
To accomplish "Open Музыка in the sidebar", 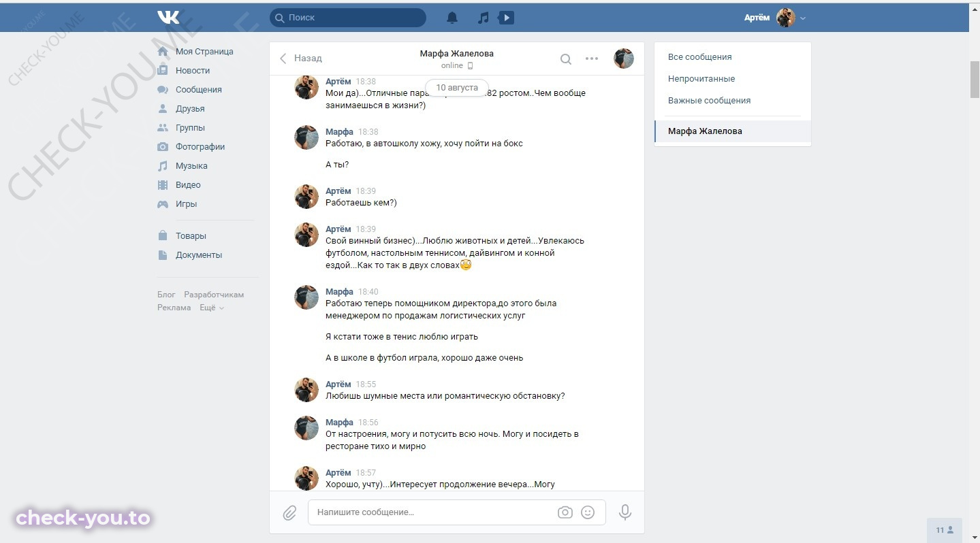I will point(191,166).
